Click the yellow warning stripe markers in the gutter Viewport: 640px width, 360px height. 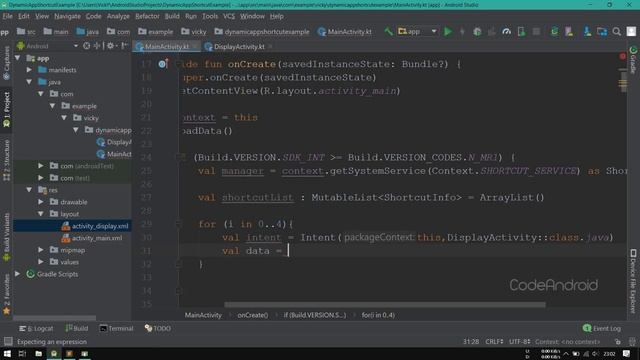[x=622, y=83]
